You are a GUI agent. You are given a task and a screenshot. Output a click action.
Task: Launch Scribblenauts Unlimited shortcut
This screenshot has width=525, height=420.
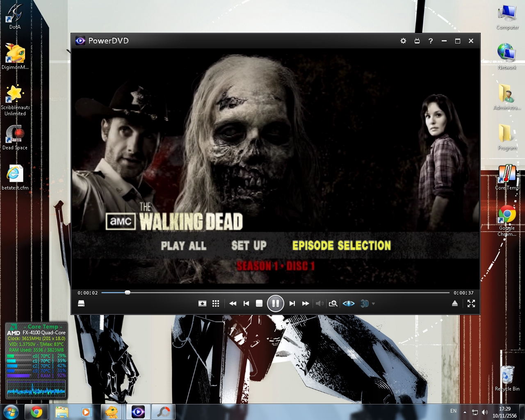coord(15,100)
